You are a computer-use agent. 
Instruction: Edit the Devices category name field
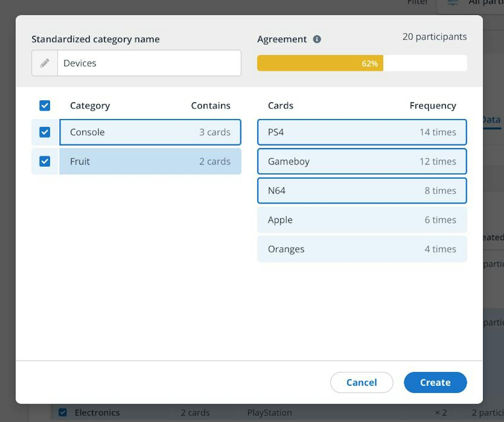click(149, 63)
